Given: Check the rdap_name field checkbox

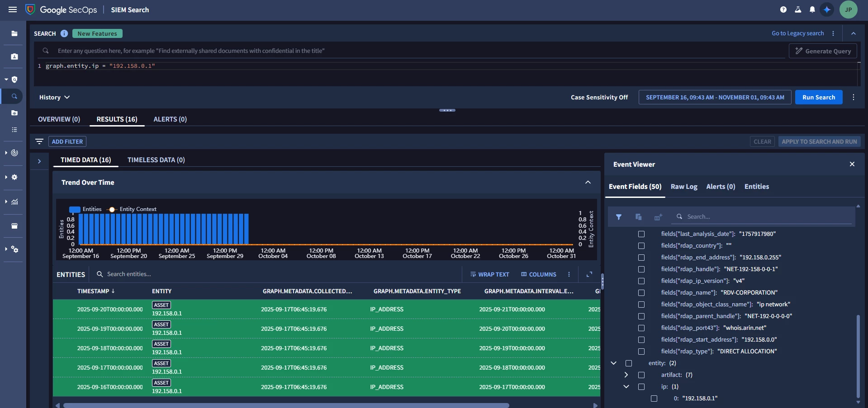Looking at the screenshot, I should [641, 293].
